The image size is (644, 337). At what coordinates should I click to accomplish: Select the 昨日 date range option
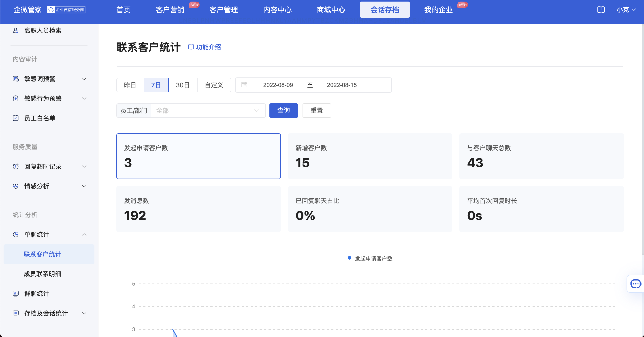click(x=130, y=85)
